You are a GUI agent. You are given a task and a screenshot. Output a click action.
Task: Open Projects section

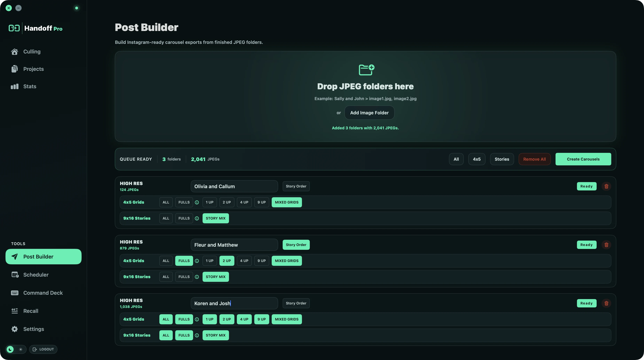pyautogui.click(x=33, y=69)
